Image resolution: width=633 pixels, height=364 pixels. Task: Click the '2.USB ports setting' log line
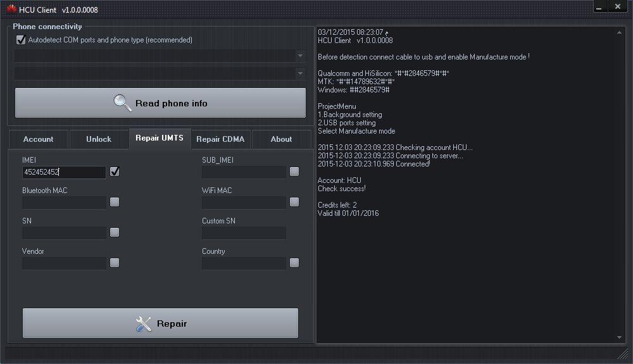pyautogui.click(x=347, y=123)
